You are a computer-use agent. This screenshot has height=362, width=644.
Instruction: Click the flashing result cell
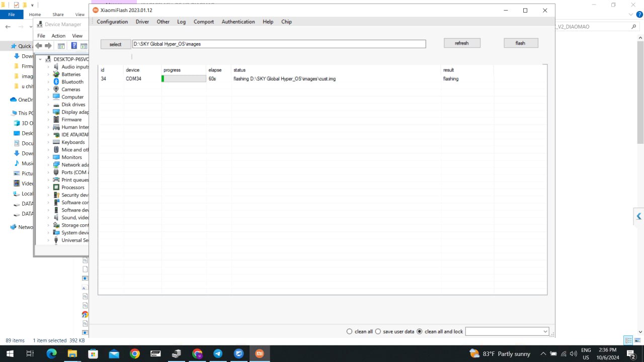click(x=451, y=79)
